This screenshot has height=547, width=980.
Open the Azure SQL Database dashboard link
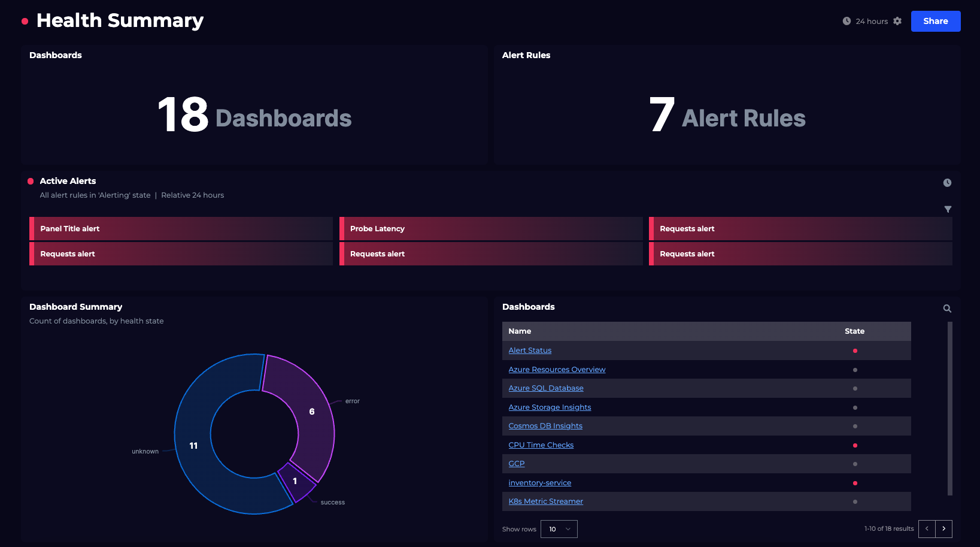pyautogui.click(x=545, y=388)
